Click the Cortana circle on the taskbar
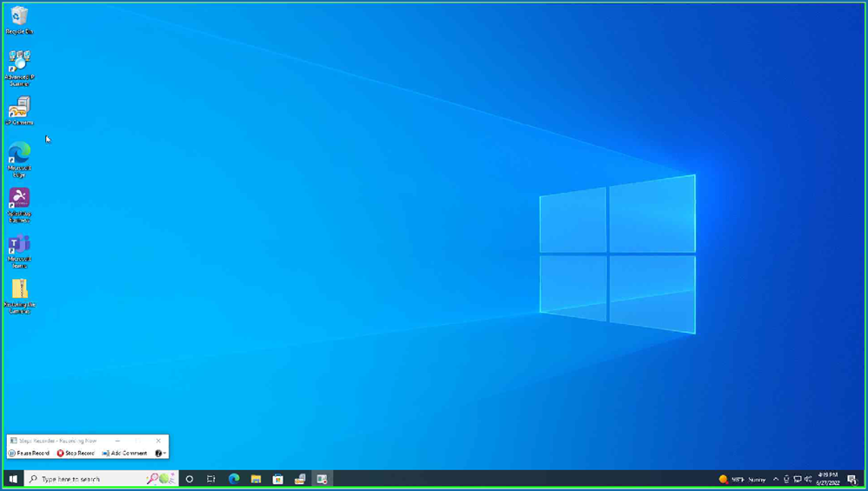The height and width of the screenshot is (491, 868). (190, 479)
